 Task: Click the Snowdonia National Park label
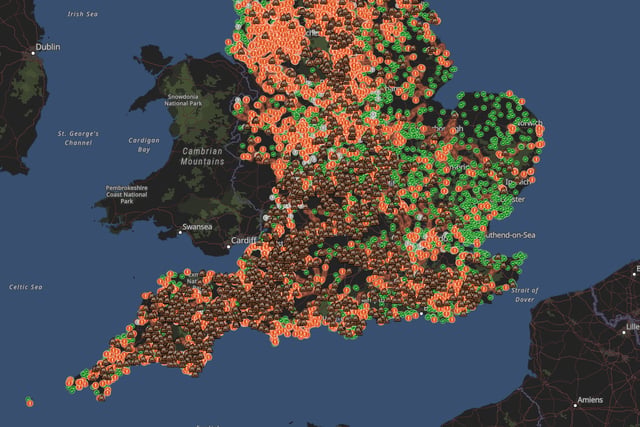click(x=183, y=100)
